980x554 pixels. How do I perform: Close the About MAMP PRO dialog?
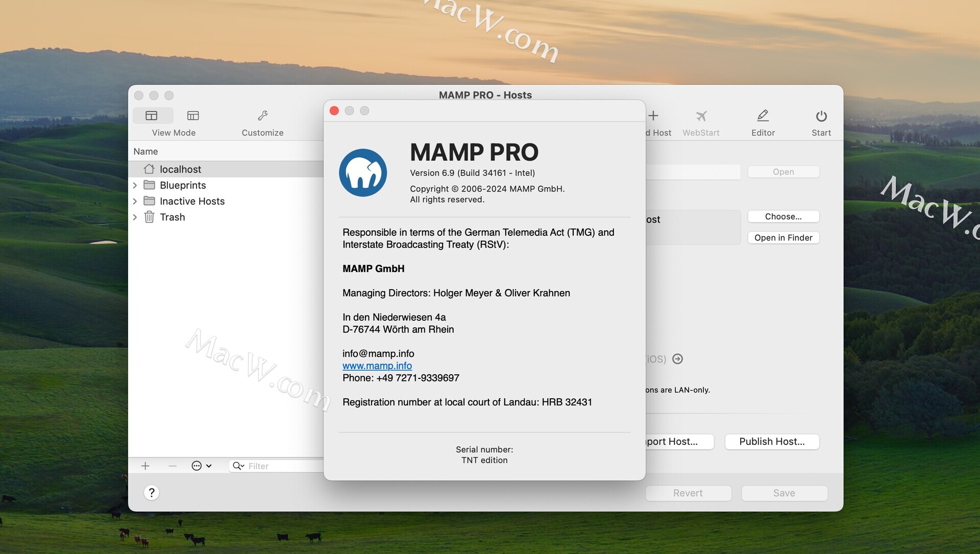(334, 111)
